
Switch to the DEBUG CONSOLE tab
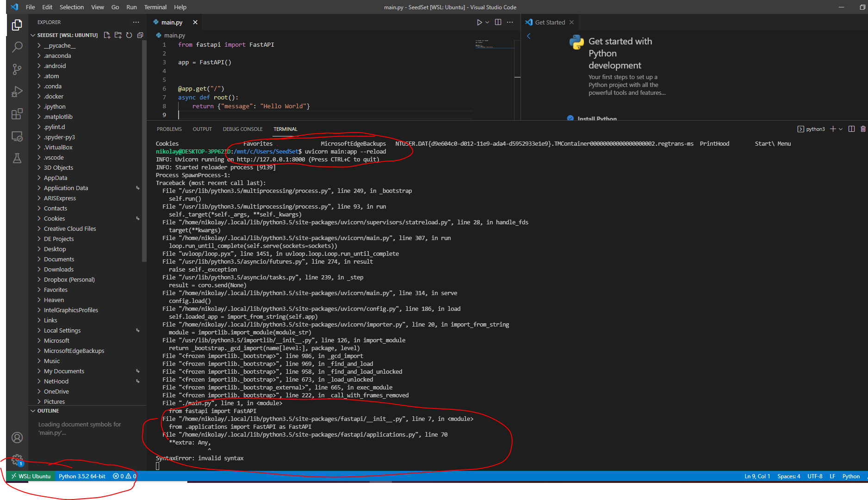pos(242,129)
